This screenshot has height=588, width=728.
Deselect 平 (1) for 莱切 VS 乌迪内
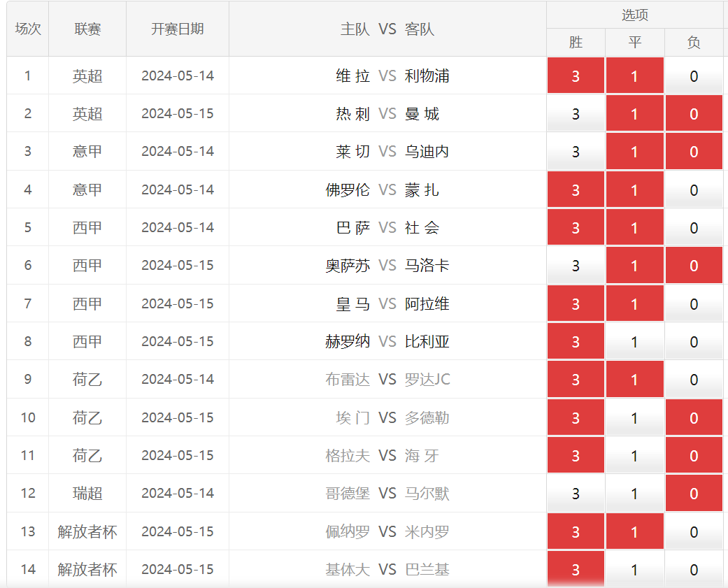point(635,151)
